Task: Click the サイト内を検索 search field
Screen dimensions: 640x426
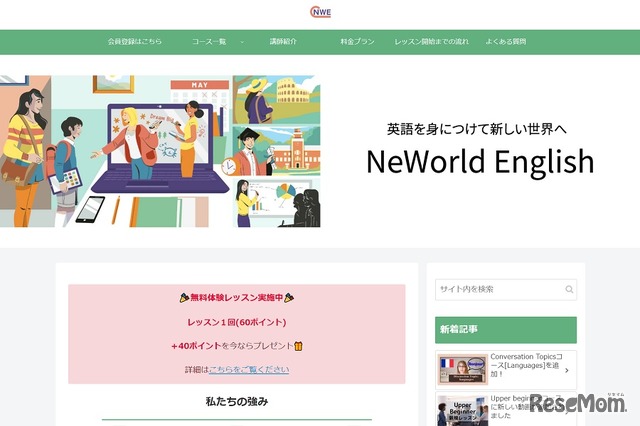Action: 506,289
